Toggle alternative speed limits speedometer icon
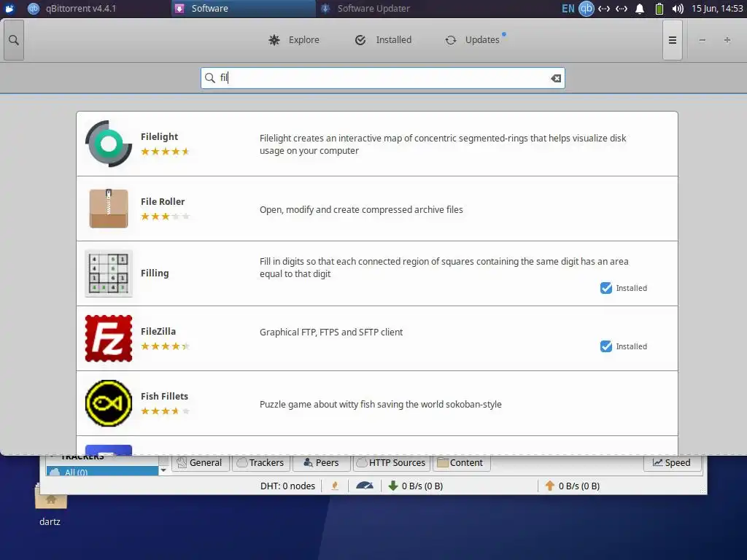The image size is (747, 560). 365,486
